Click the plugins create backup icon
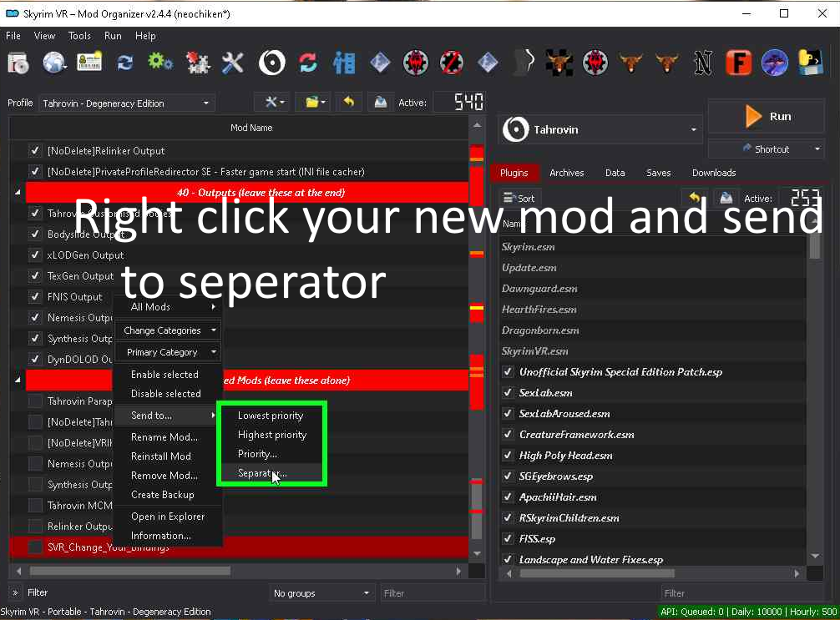Image resolution: width=840 pixels, height=620 pixels. [x=726, y=198]
